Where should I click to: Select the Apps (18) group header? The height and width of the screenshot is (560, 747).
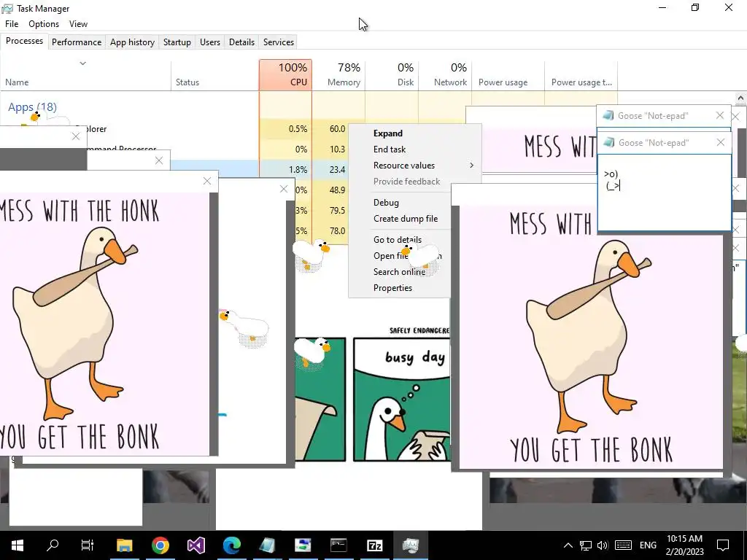(32, 107)
